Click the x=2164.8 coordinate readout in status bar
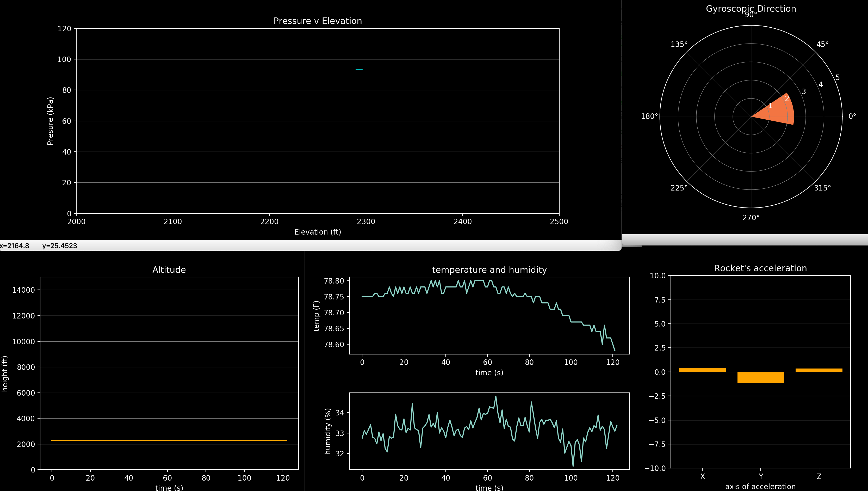868x491 pixels. [x=15, y=246]
